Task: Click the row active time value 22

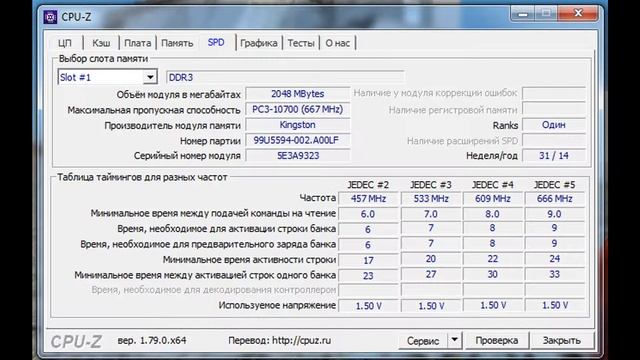Action: click(x=493, y=259)
